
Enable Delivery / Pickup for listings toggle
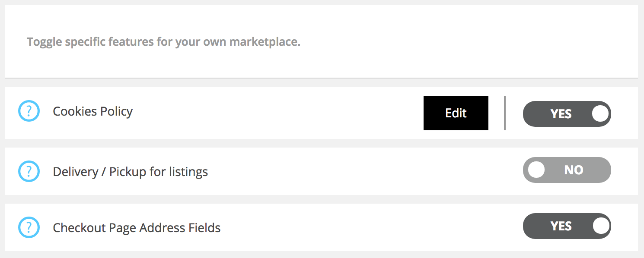(x=567, y=170)
